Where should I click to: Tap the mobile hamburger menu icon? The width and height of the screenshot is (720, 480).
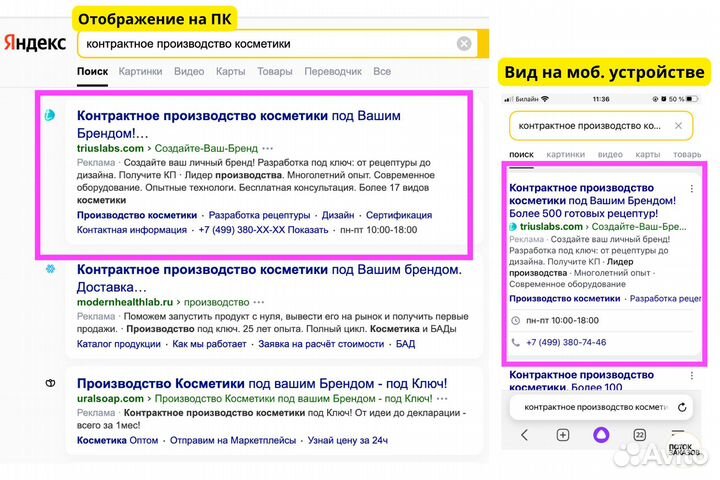point(677,433)
